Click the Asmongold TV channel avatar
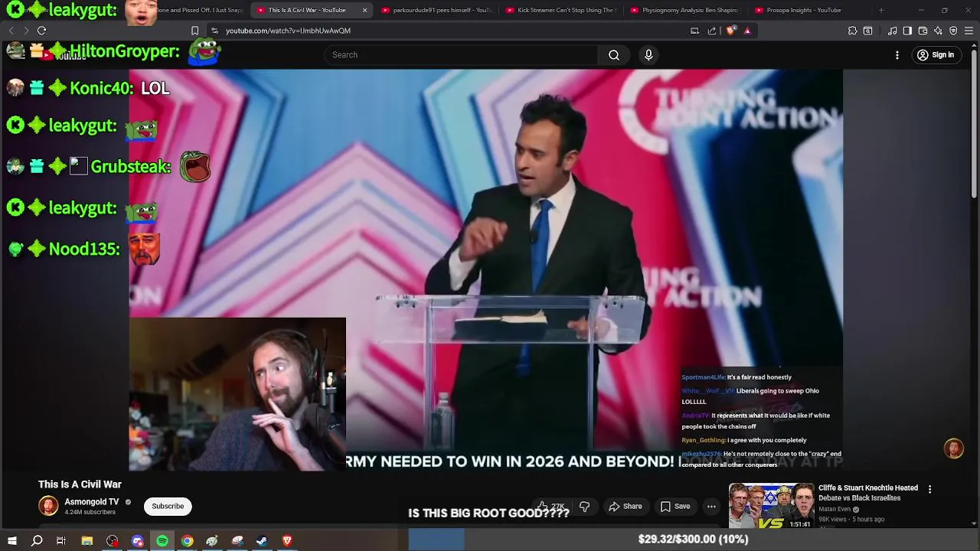980x551 pixels. (x=48, y=506)
